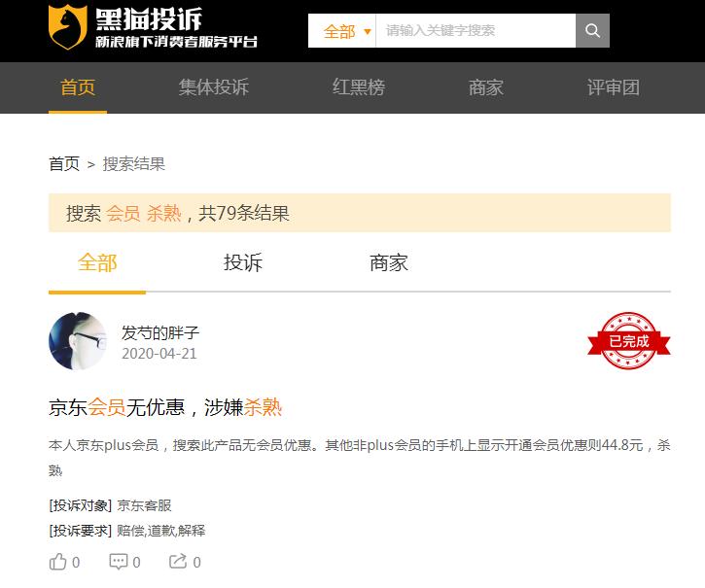Open complaint titled 京东会员无优惠，涉嫌杀熟
Viewport: 705px width, 588px height.
[x=165, y=407]
